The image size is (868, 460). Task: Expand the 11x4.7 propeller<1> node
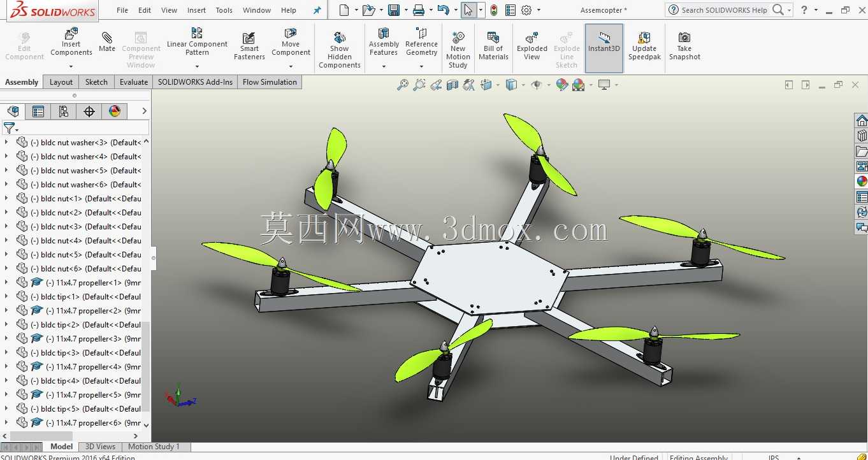[6, 283]
